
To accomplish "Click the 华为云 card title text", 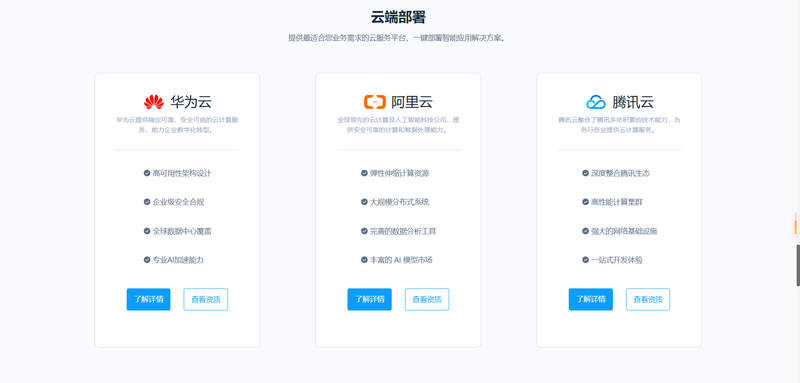I will 191,102.
